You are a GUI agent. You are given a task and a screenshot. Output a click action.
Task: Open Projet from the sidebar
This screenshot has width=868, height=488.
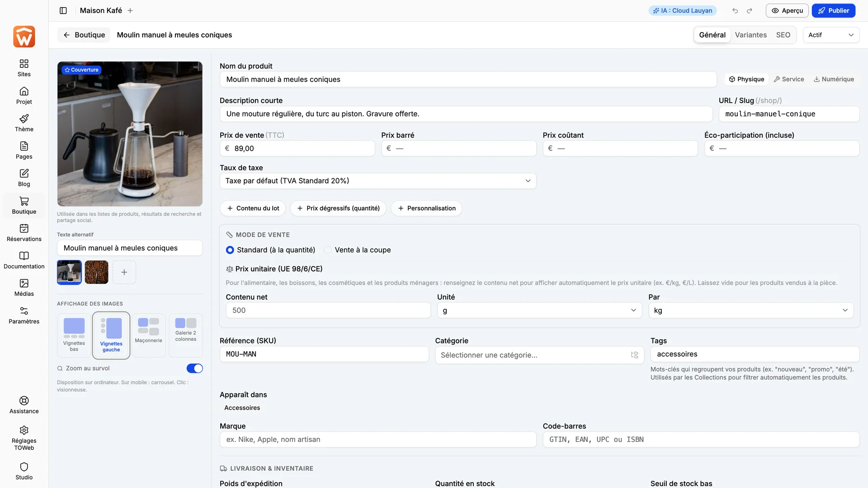[24, 95]
